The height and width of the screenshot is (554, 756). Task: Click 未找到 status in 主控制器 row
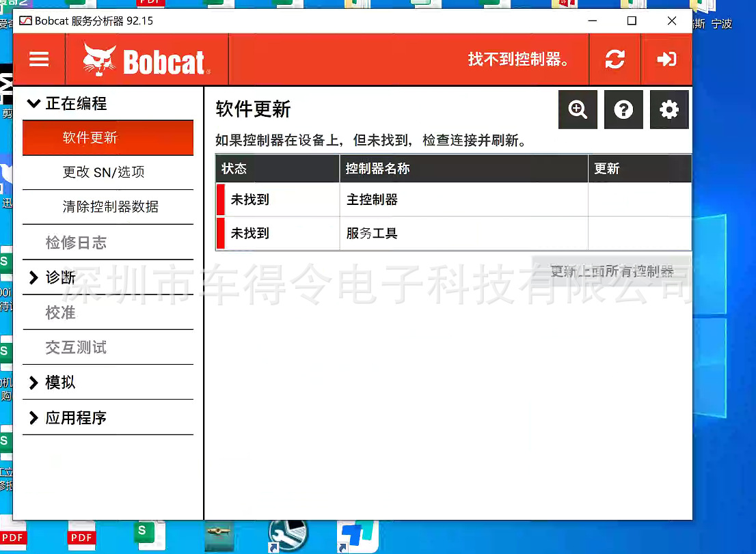pyautogui.click(x=249, y=199)
